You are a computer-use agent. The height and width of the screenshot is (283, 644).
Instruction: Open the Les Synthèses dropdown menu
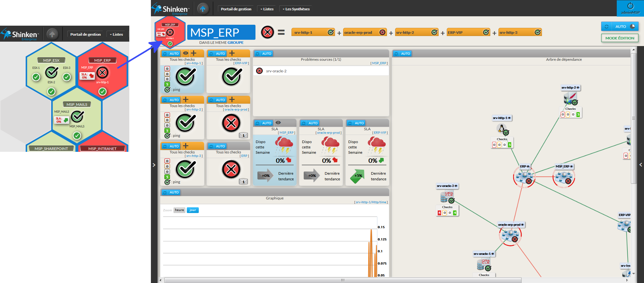click(x=296, y=9)
